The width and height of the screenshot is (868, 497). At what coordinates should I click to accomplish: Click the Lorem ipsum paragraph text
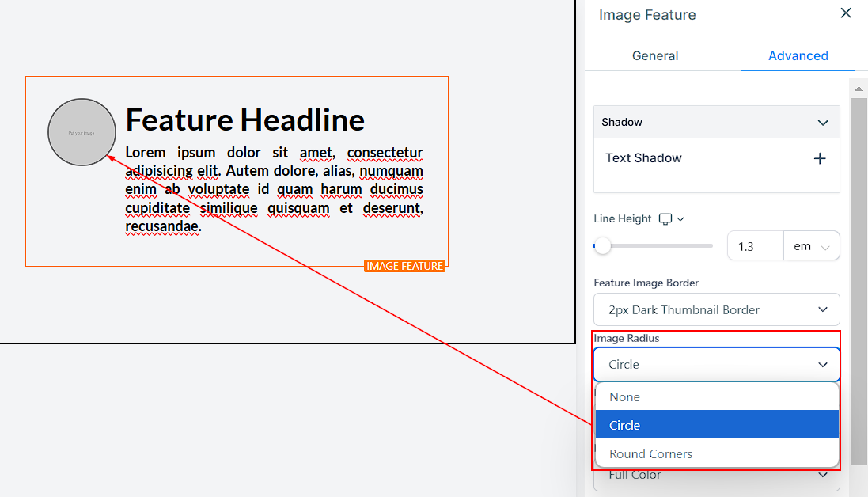tap(274, 189)
